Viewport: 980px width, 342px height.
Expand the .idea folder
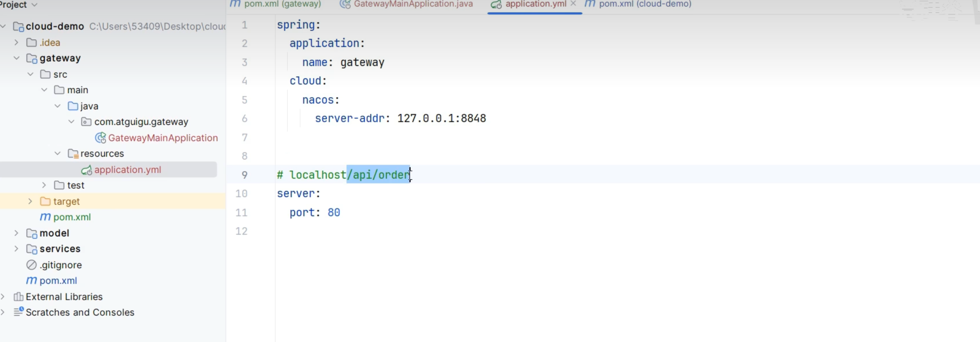pos(17,42)
